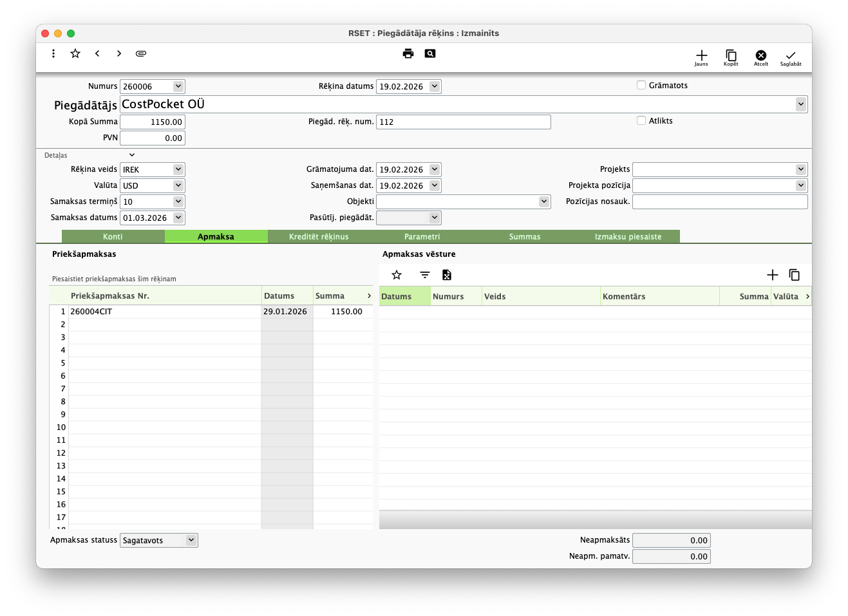Open the Apmaksas statuss dropdown
This screenshot has height=616, width=848.
(x=191, y=540)
